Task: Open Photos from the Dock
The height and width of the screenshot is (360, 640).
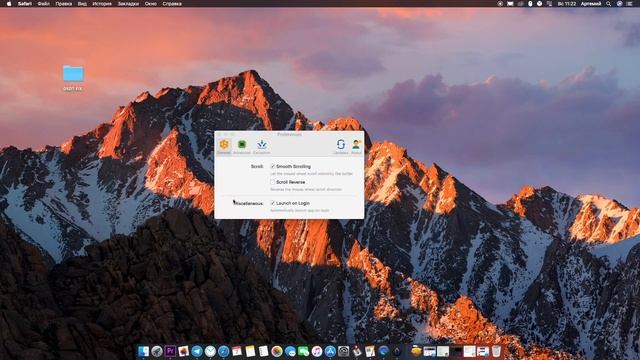Action: (277, 351)
